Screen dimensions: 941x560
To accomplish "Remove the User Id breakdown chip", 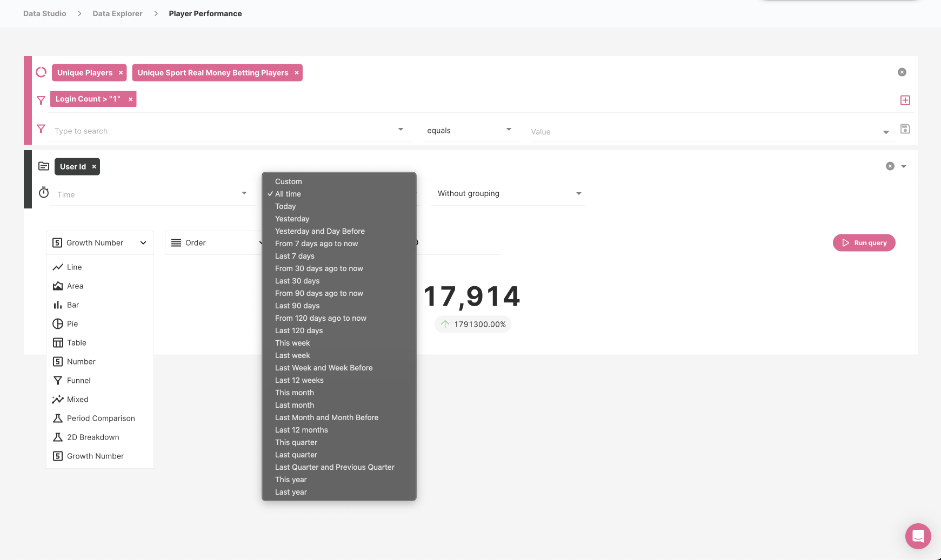I will [x=94, y=166].
